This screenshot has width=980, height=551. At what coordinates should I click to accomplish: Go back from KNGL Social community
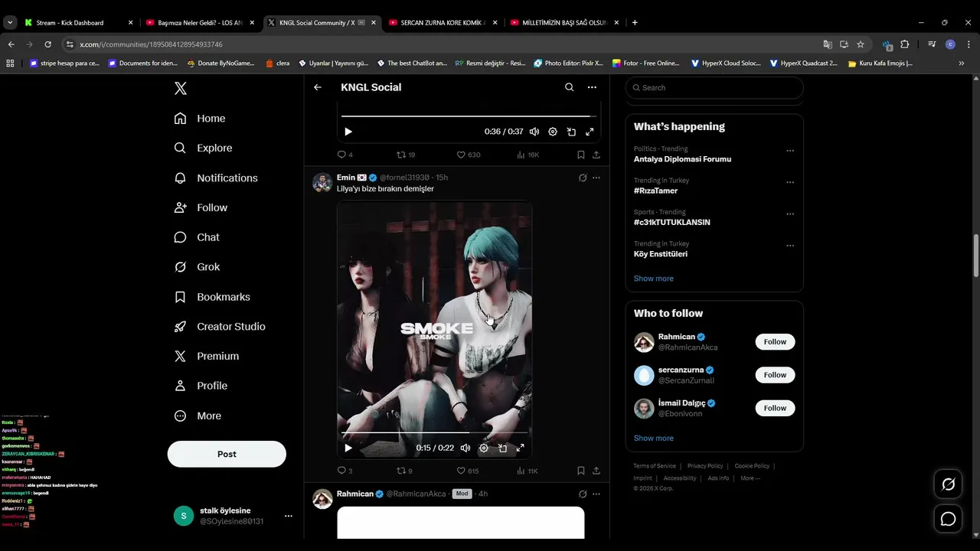tap(318, 87)
